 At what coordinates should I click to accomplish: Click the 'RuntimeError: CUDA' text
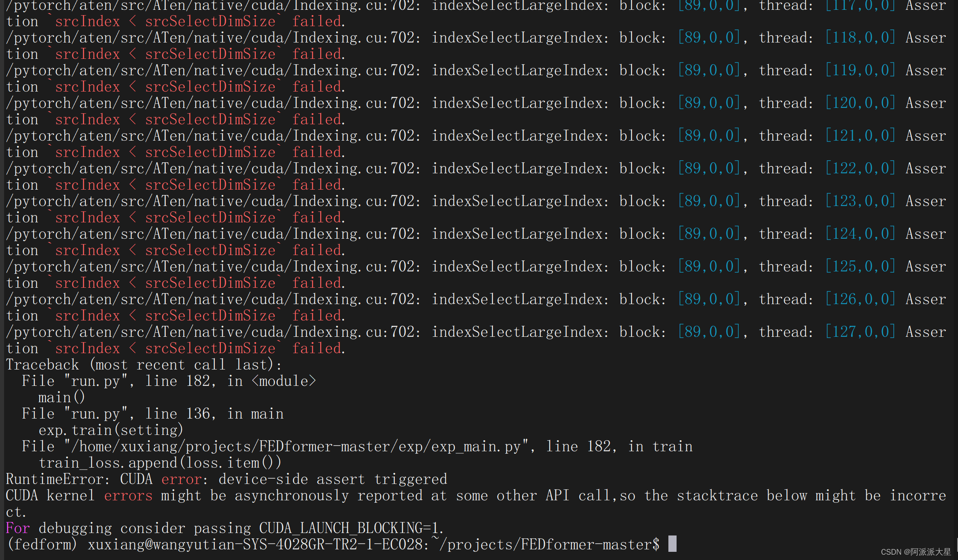(x=79, y=479)
